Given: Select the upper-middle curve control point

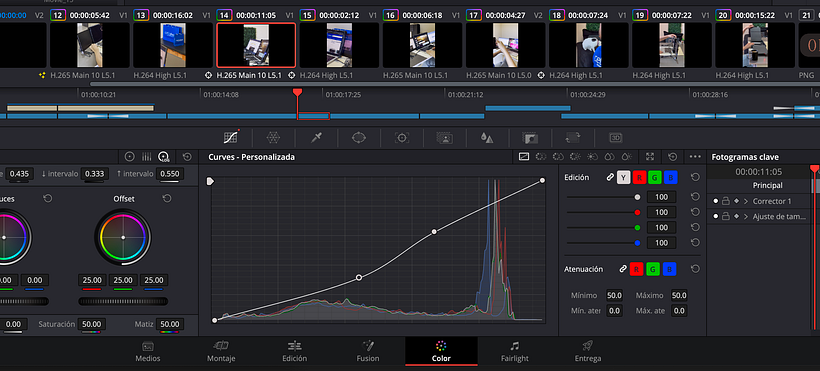Looking at the screenshot, I should 434,231.
